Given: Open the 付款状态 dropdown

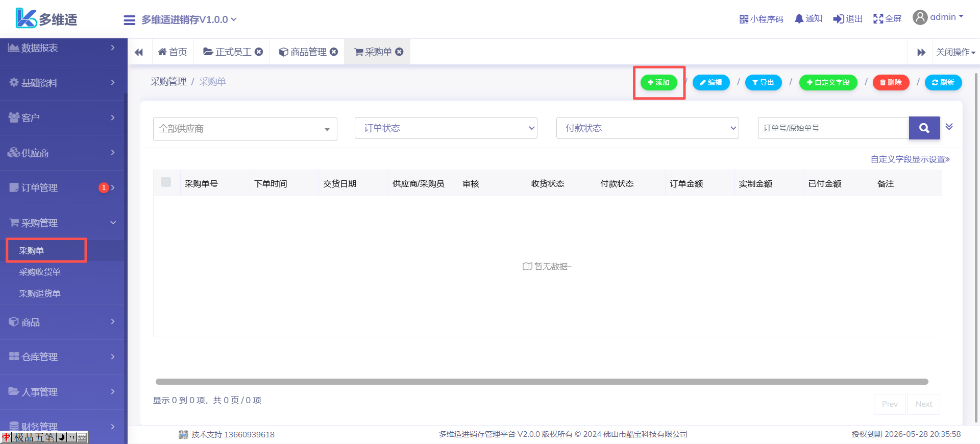Looking at the screenshot, I should (x=647, y=128).
